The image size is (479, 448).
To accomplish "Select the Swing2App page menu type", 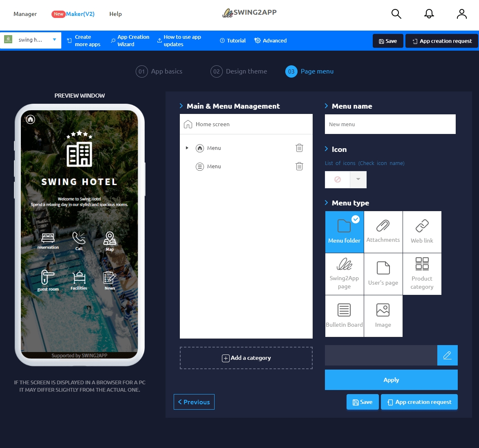I will tap(344, 274).
